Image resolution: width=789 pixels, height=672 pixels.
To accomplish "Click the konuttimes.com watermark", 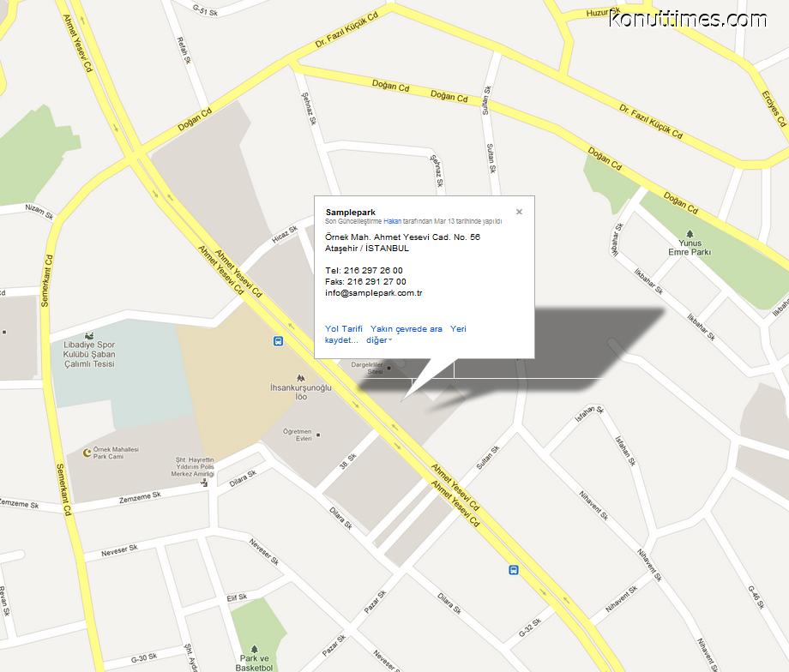I will tap(688, 19).
